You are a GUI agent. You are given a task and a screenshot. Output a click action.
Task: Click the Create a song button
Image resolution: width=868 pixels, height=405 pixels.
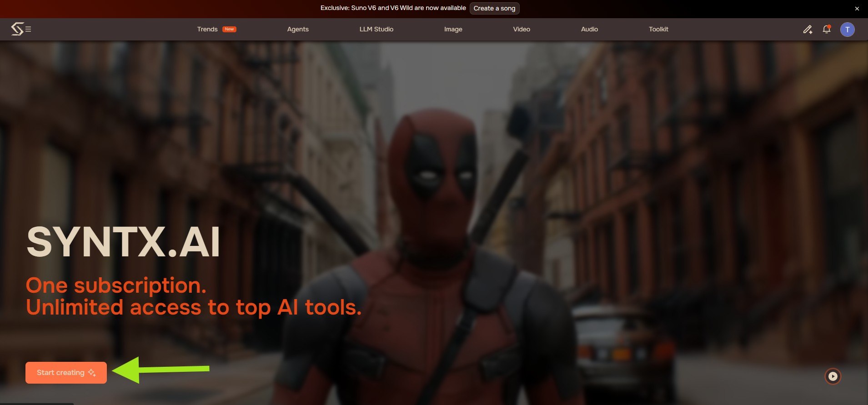point(494,8)
